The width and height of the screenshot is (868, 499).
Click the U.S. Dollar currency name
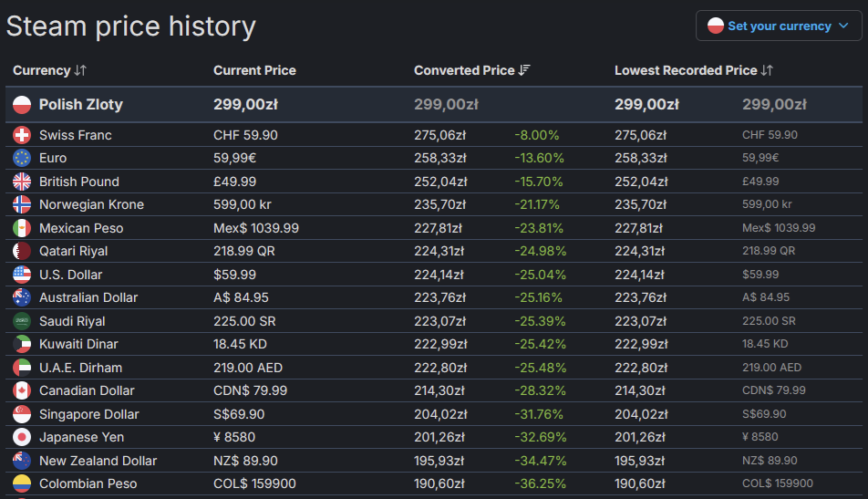pos(70,275)
